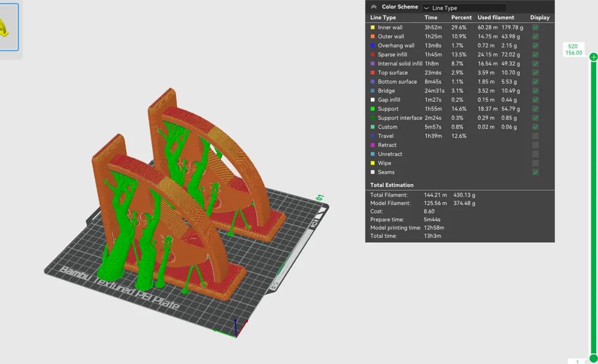Enable Travel display checkbox
598x364 pixels.
(x=535, y=136)
